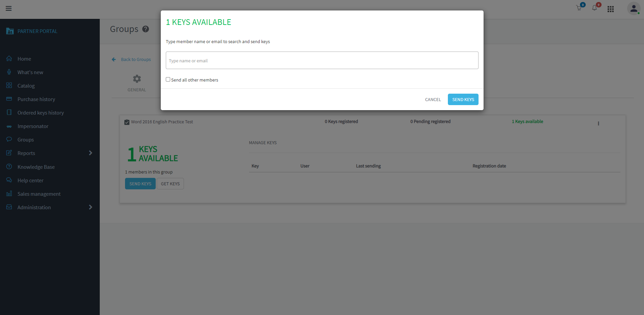
Task: Open the hamburger menu icon
Action: pyautogui.click(x=9, y=8)
